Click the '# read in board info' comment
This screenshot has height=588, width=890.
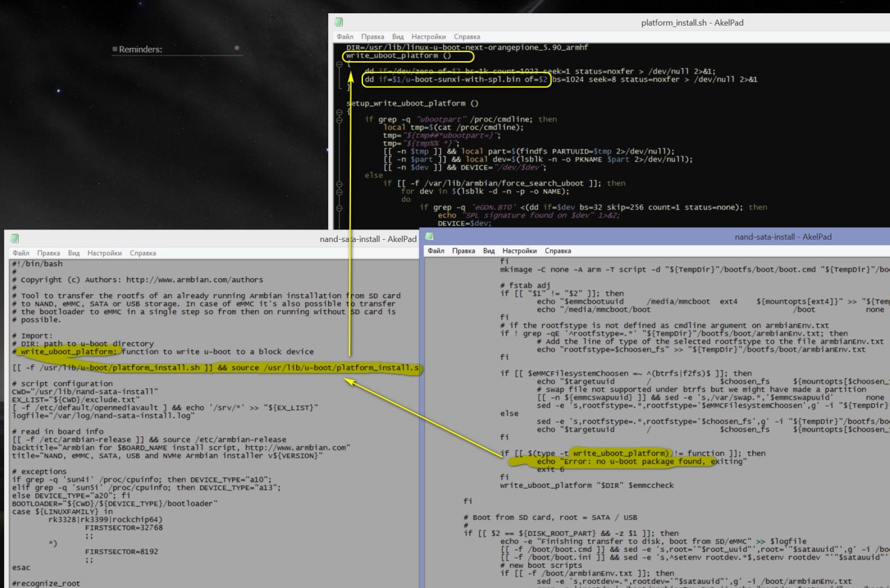[x=60, y=431]
